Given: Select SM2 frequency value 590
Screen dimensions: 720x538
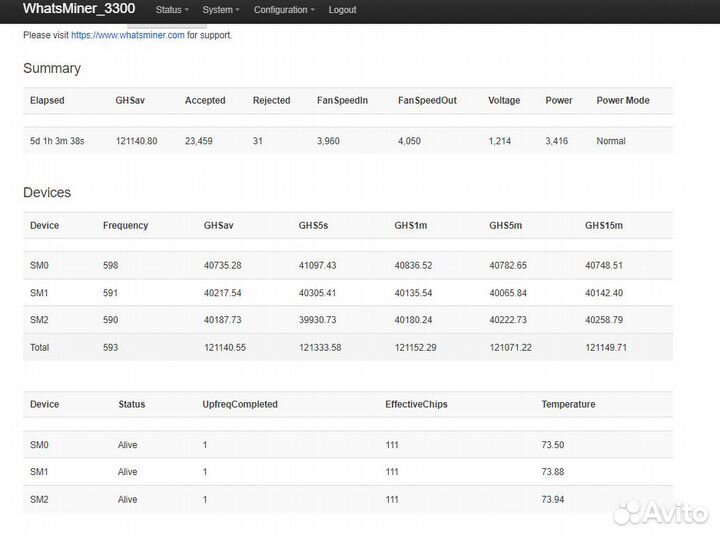Looking at the screenshot, I should [x=110, y=320].
